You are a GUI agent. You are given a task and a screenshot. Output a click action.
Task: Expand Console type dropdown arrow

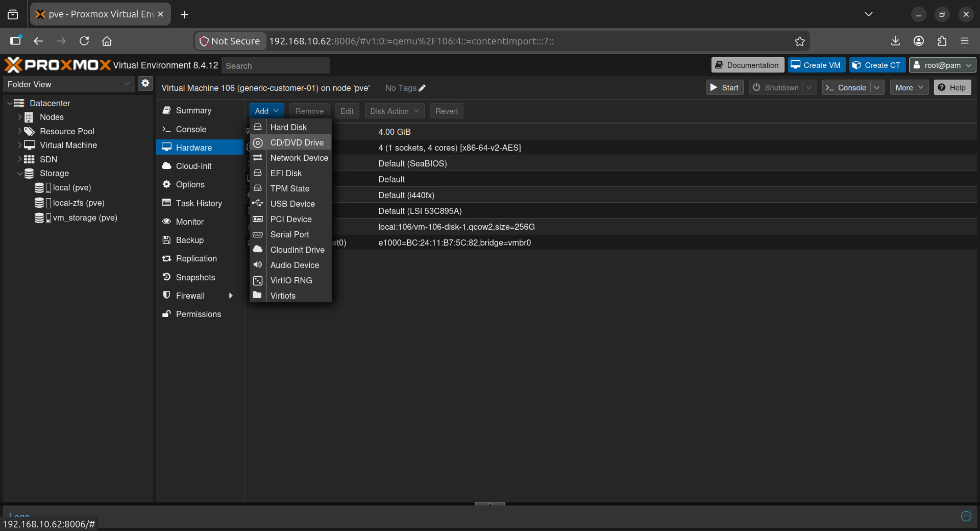877,87
